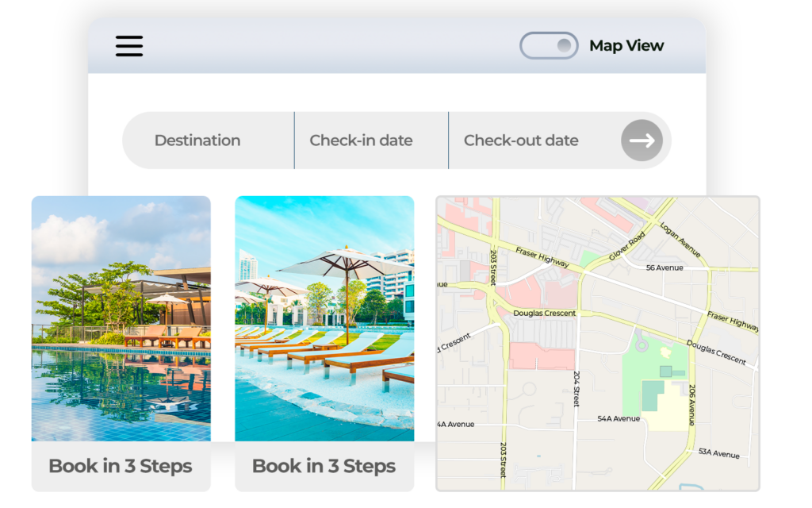Click the Logan Avenue label on map
812x508 pixels.
click(x=680, y=240)
